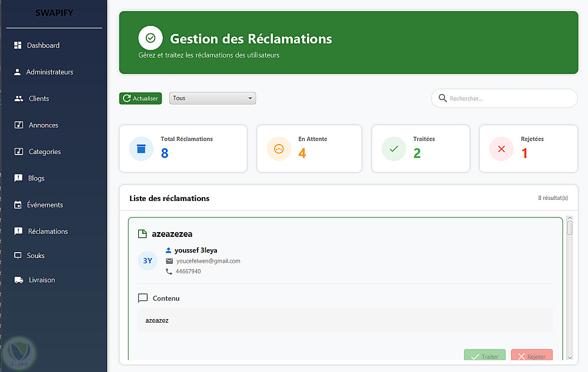Screen dimensions: 588x372
Task: Click the Total Réclamations box icon
Action: [x=141, y=149]
